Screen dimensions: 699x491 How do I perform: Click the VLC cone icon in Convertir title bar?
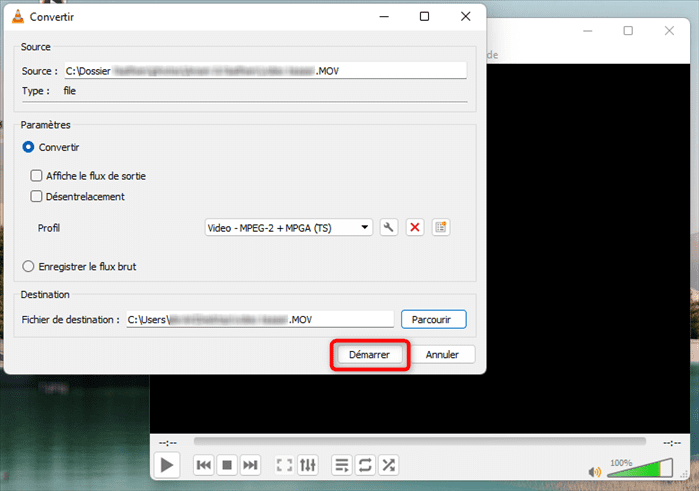click(x=18, y=17)
